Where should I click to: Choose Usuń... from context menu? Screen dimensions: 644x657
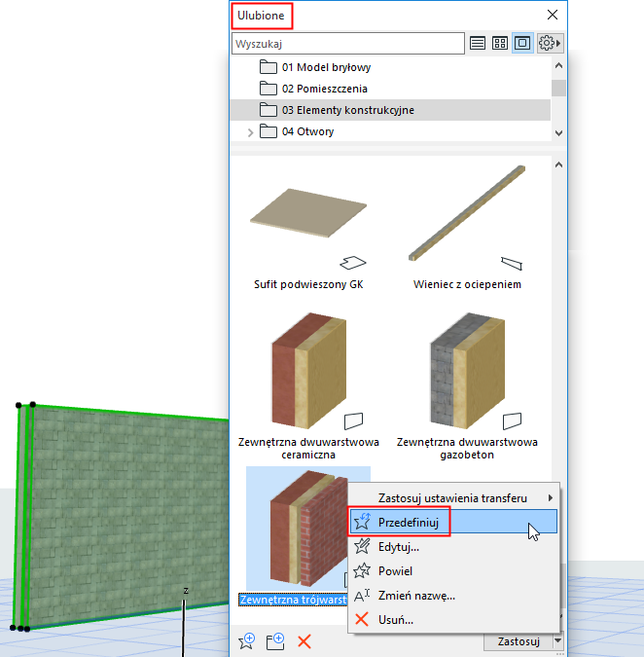(454, 620)
